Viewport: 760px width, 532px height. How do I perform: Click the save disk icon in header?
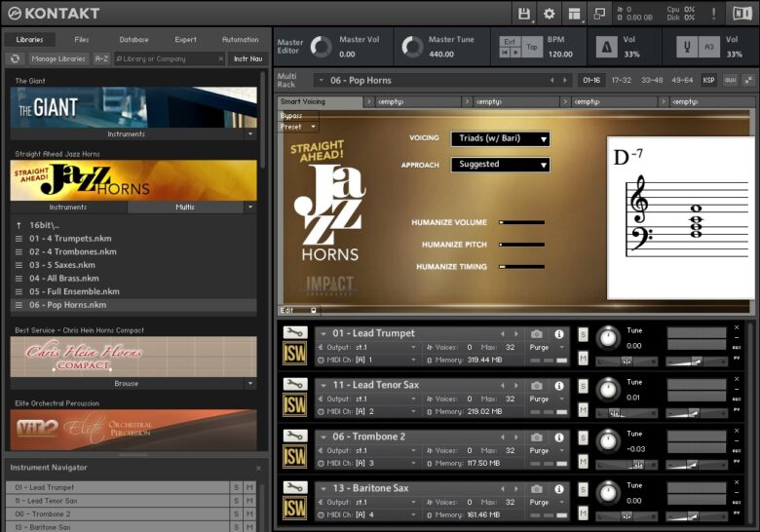pos(524,14)
